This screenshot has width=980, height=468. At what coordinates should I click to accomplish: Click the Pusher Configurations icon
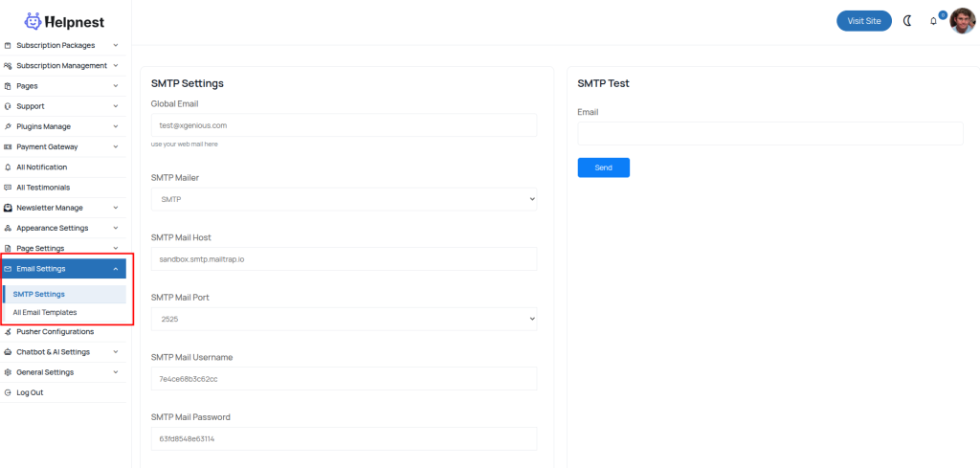tap(8, 332)
